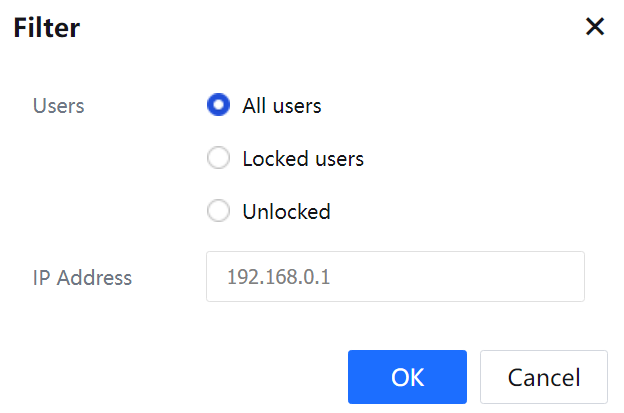Click the 'IP Address' field label
Viewport: 624px width, 413px height.
pos(82,277)
